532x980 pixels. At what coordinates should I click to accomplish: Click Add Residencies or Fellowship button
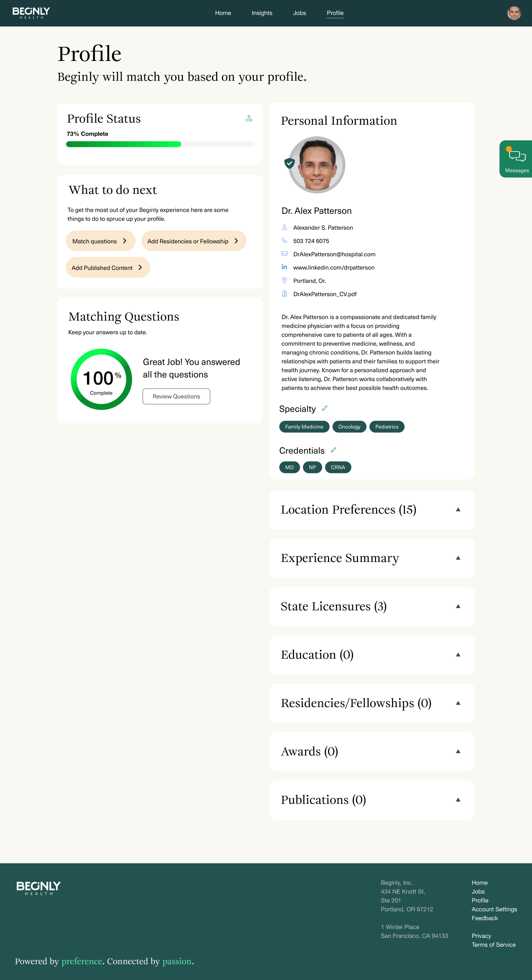coord(193,241)
